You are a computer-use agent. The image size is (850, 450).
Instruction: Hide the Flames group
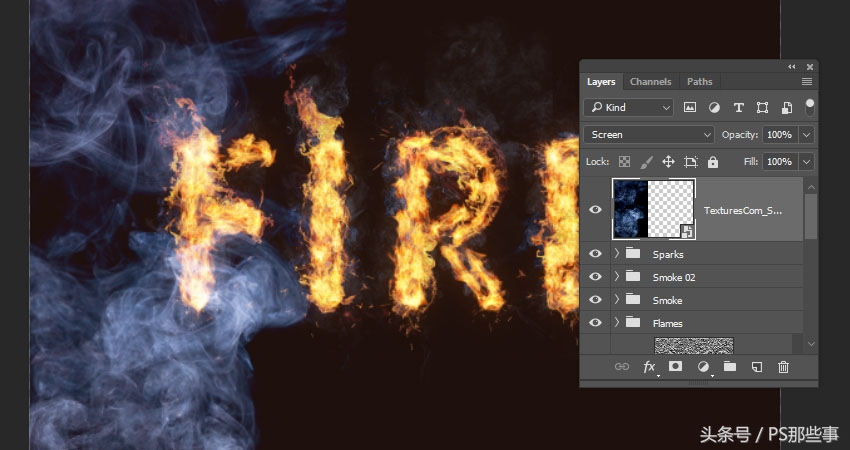(x=595, y=323)
